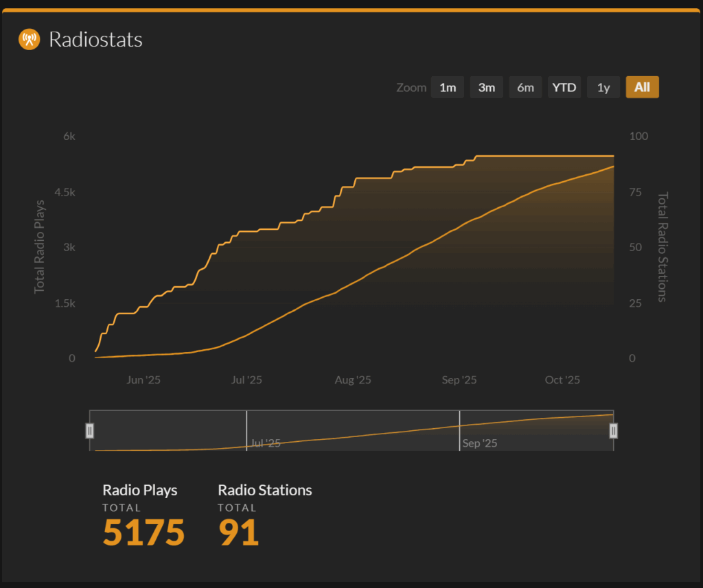Click Jul '25 label in navigator
The width and height of the screenshot is (703, 588).
pyautogui.click(x=266, y=443)
